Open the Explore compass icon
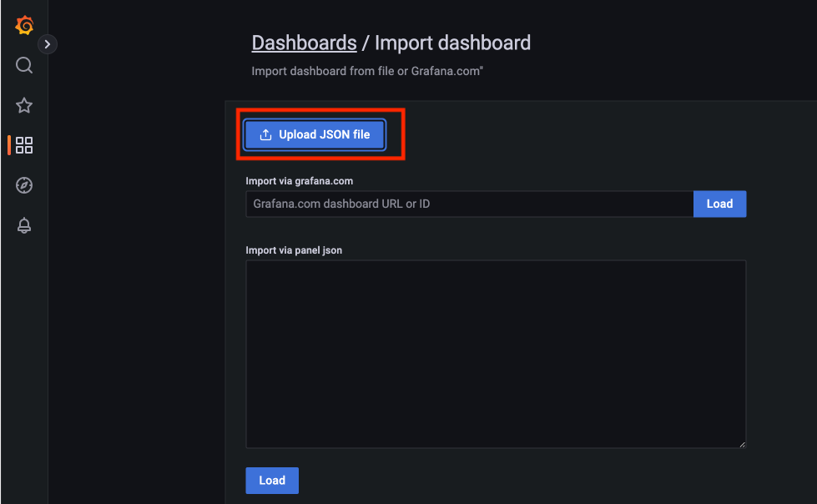This screenshot has height=504, width=817. pyautogui.click(x=24, y=185)
